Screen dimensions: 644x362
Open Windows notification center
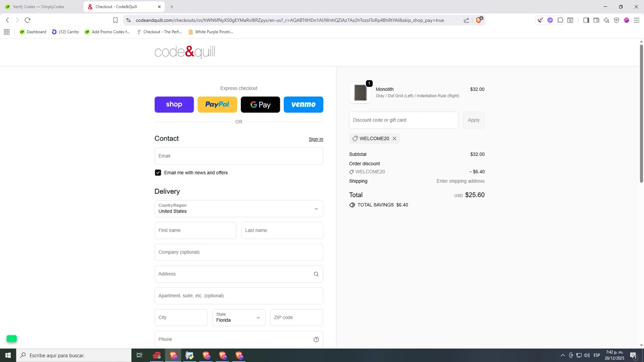point(633,355)
